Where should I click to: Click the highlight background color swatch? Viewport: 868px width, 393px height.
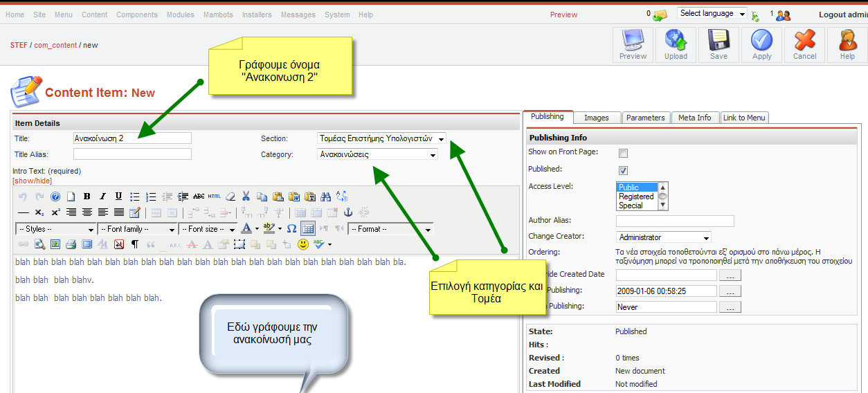click(x=269, y=229)
